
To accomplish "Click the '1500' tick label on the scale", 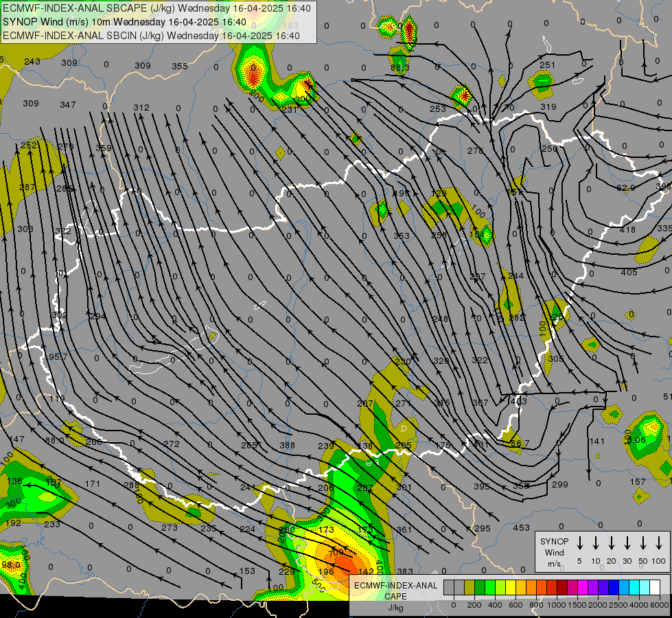I will point(577,605).
